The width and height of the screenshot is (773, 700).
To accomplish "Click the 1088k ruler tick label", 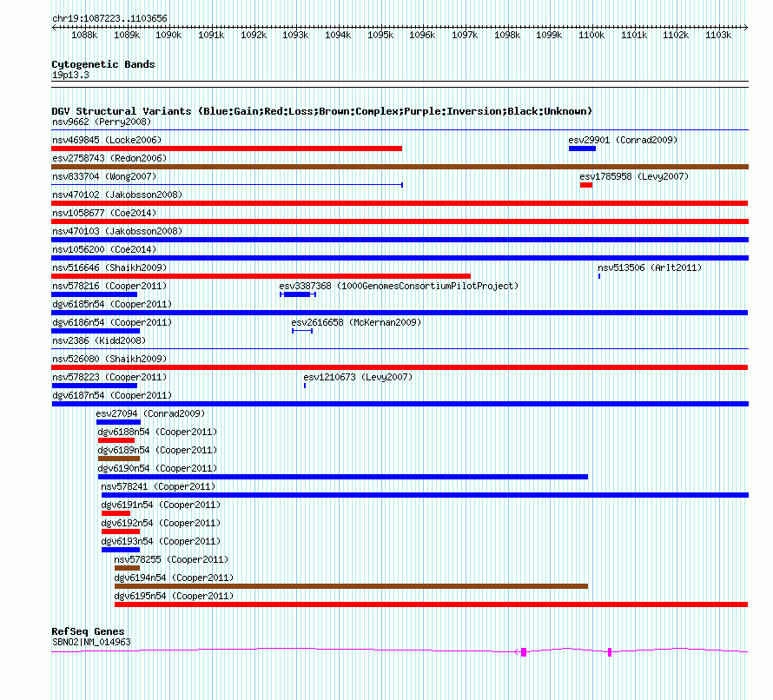I will click(x=84, y=35).
